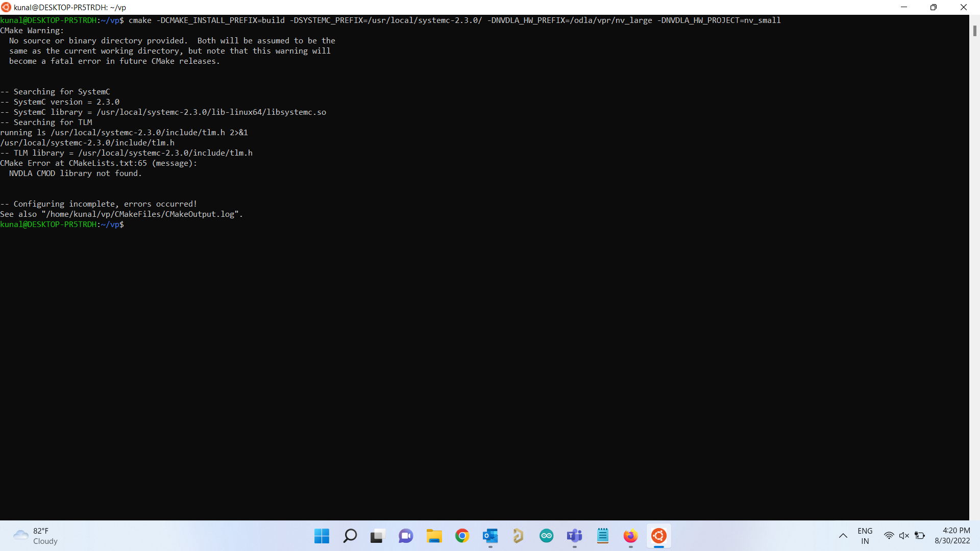The width and height of the screenshot is (980, 551).
Task: Open the calendar from the clock
Action: pos(952,536)
